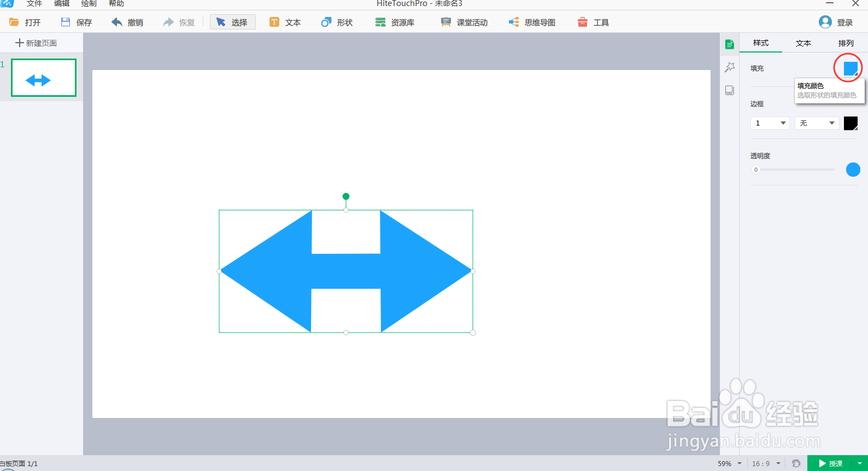Screen dimensions: 868x471
Task: Switch to the 排列 tab
Action: (846, 43)
